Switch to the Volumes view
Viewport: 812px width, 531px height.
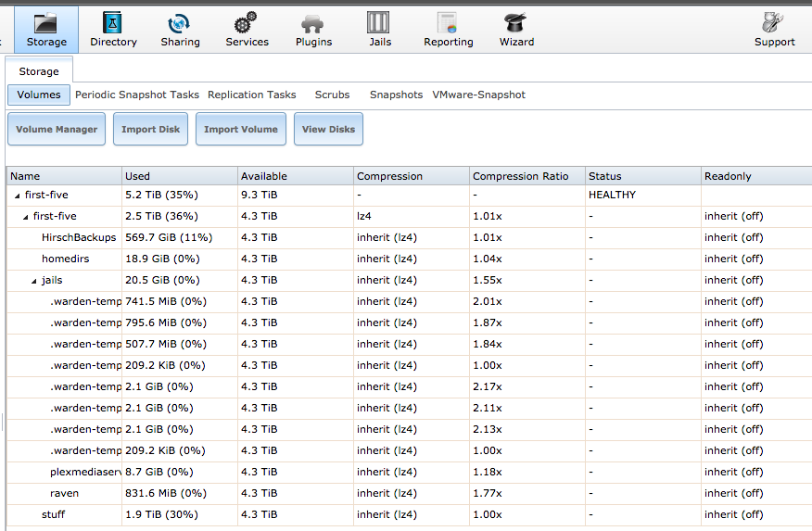[x=39, y=95]
